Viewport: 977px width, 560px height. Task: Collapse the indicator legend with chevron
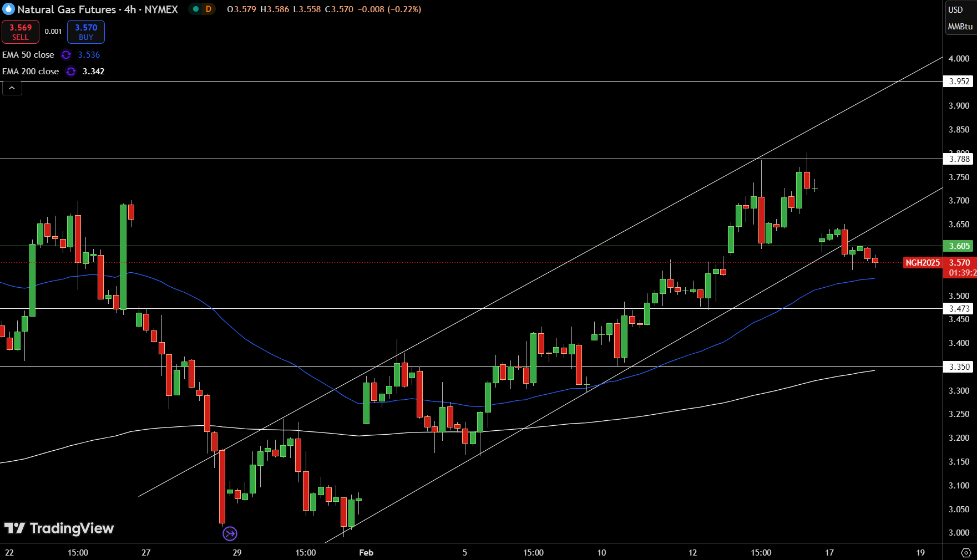pyautogui.click(x=12, y=88)
